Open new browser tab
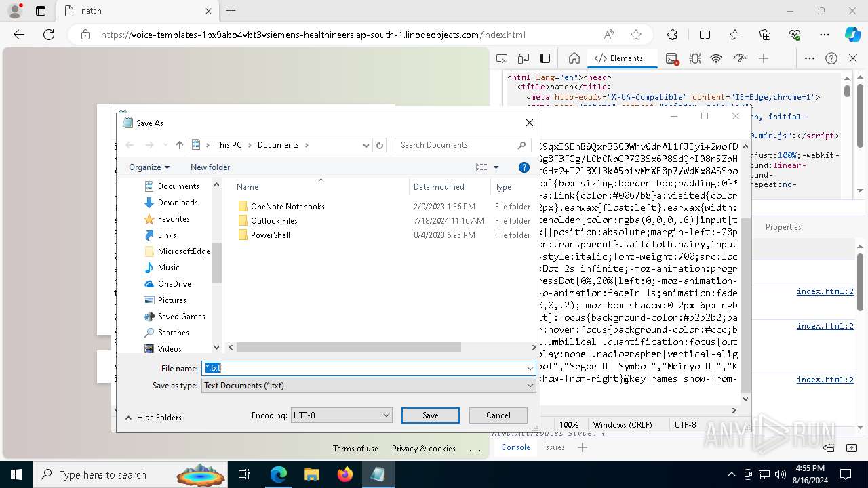Screen dimensions: 868x488 coord(231,10)
